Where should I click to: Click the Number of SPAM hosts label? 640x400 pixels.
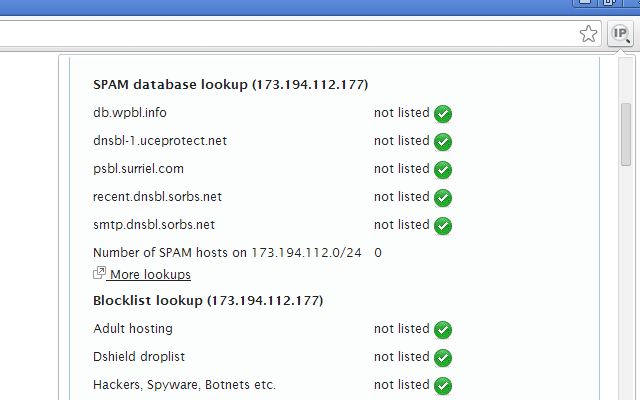[x=227, y=253]
